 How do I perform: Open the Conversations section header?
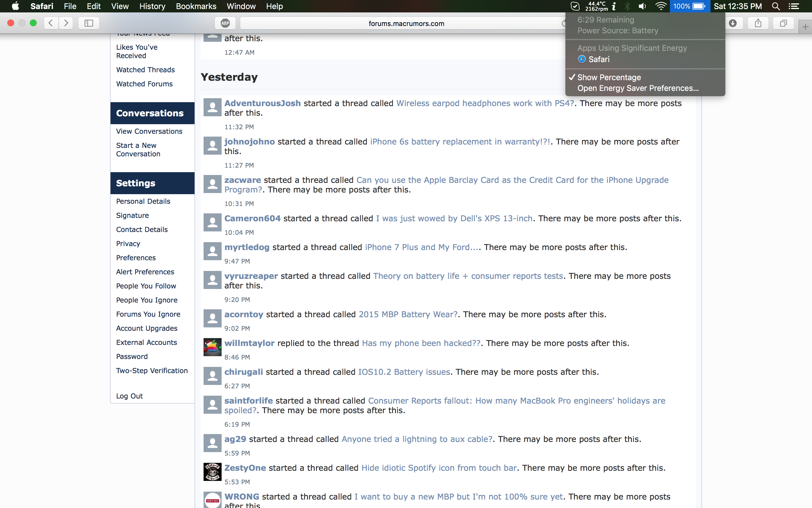point(152,113)
